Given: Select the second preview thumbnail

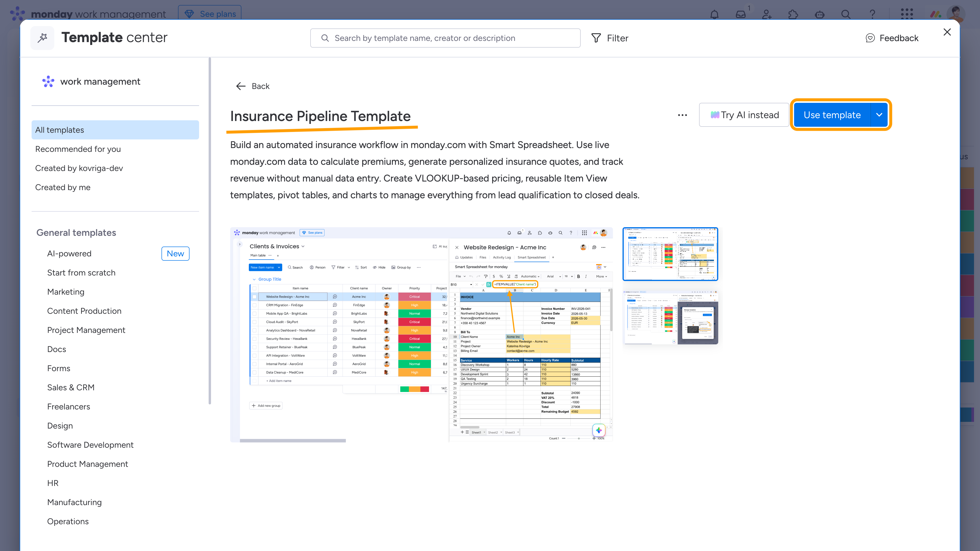Looking at the screenshot, I should tap(670, 318).
